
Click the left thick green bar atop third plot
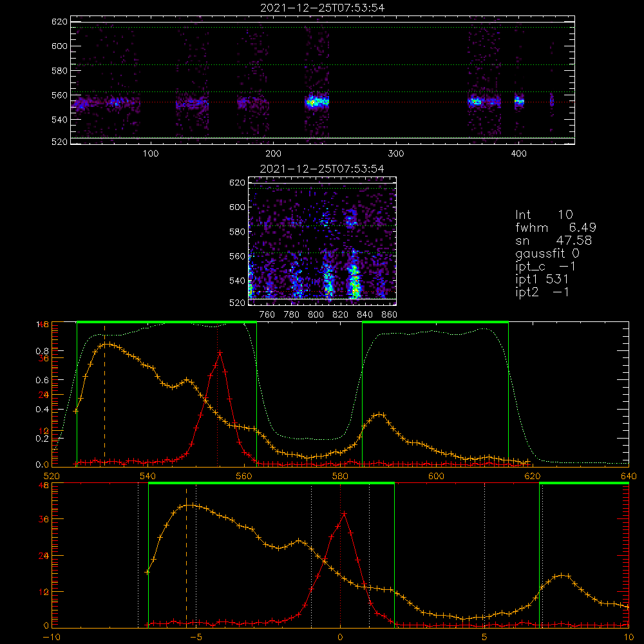(167, 322)
